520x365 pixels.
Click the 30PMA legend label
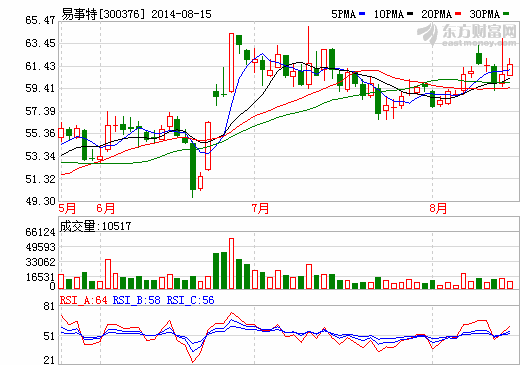485,14
